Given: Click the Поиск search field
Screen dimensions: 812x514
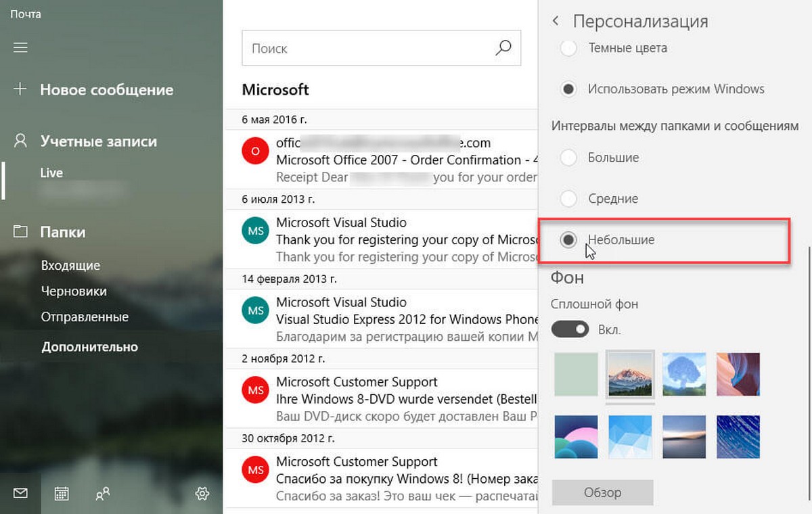Looking at the screenshot, I should [381, 48].
